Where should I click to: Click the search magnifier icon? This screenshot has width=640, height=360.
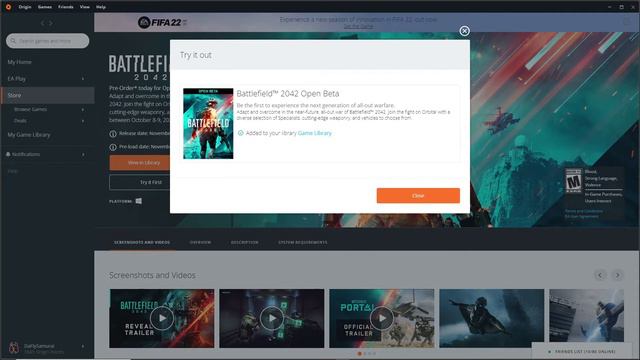[13, 41]
